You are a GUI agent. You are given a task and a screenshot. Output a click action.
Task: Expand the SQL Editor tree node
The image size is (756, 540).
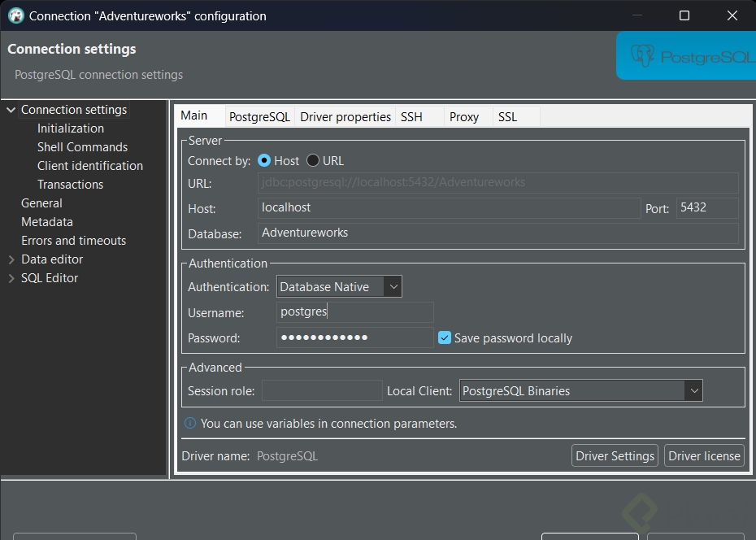tap(11, 278)
